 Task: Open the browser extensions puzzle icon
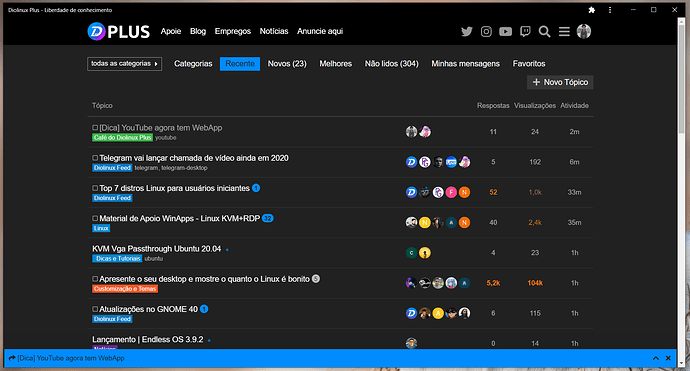tap(592, 10)
